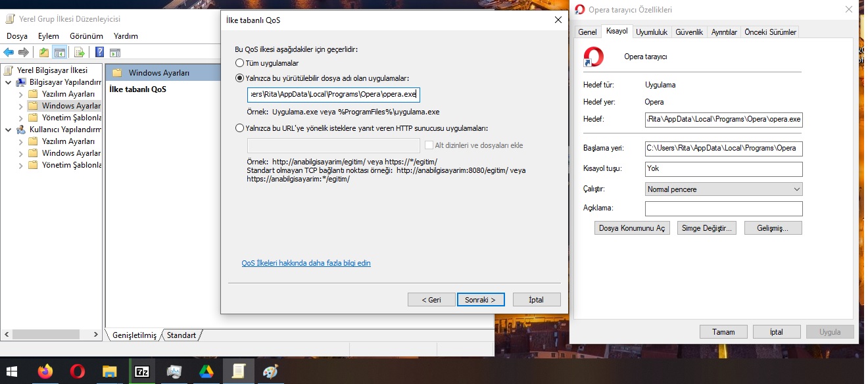Click Dosya Konumunu Aç button
868x384 pixels.
pos(632,228)
